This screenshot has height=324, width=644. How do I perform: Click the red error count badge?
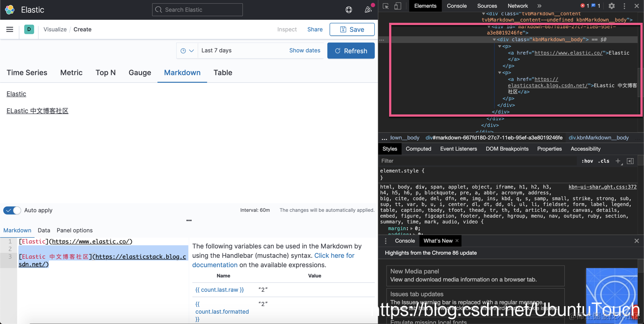click(585, 6)
